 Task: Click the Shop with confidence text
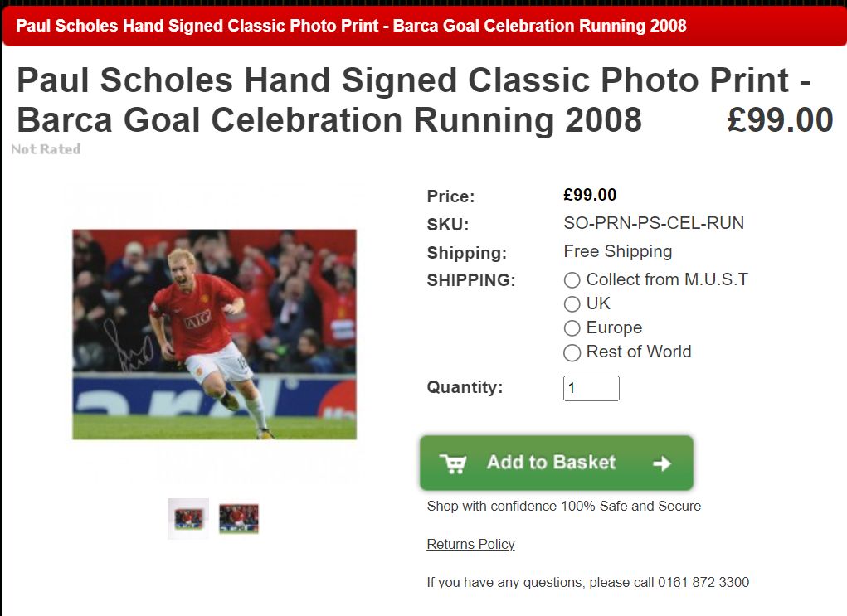coord(564,507)
